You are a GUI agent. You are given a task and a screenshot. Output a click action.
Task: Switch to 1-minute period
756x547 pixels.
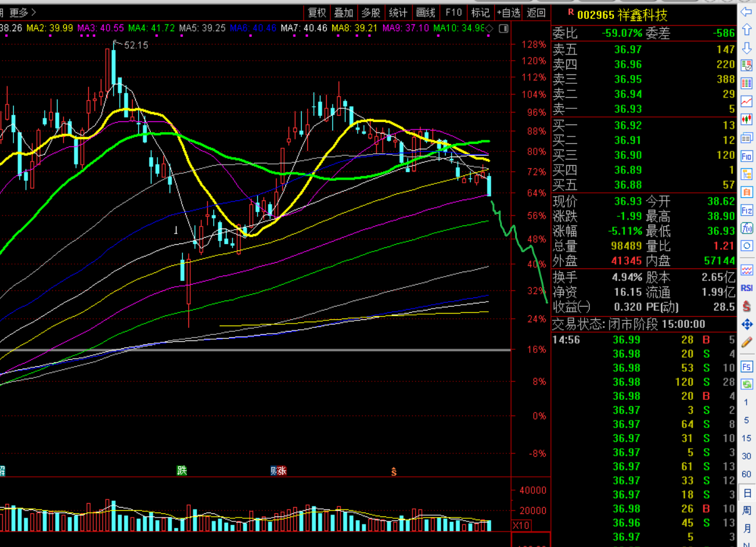point(746,402)
